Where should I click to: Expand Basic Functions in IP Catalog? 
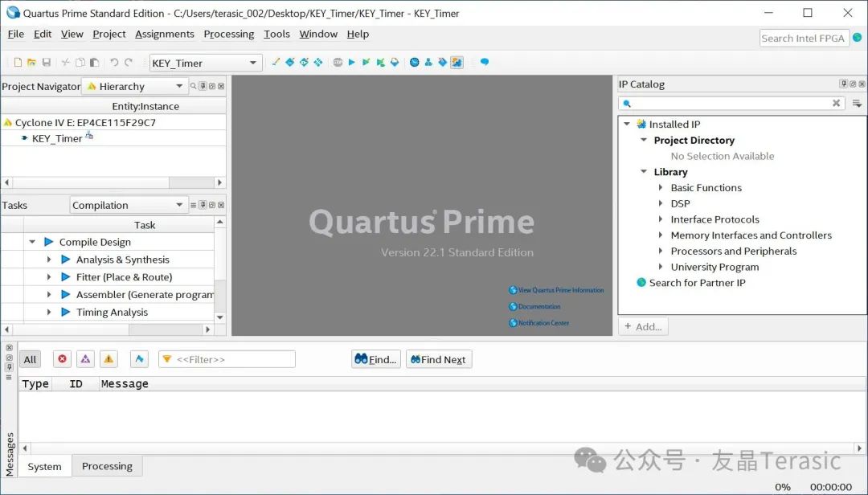[661, 188]
